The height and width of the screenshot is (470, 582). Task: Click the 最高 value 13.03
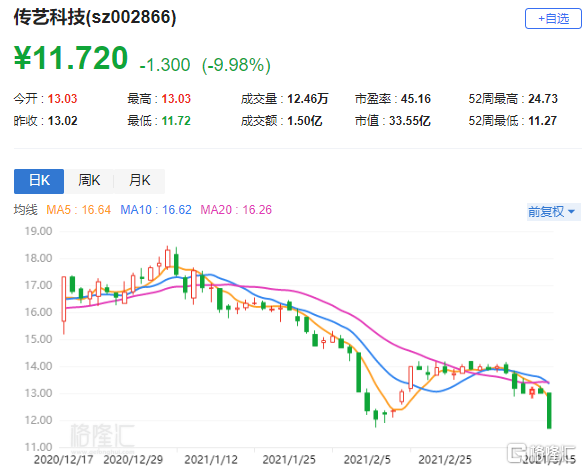click(176, 99)
